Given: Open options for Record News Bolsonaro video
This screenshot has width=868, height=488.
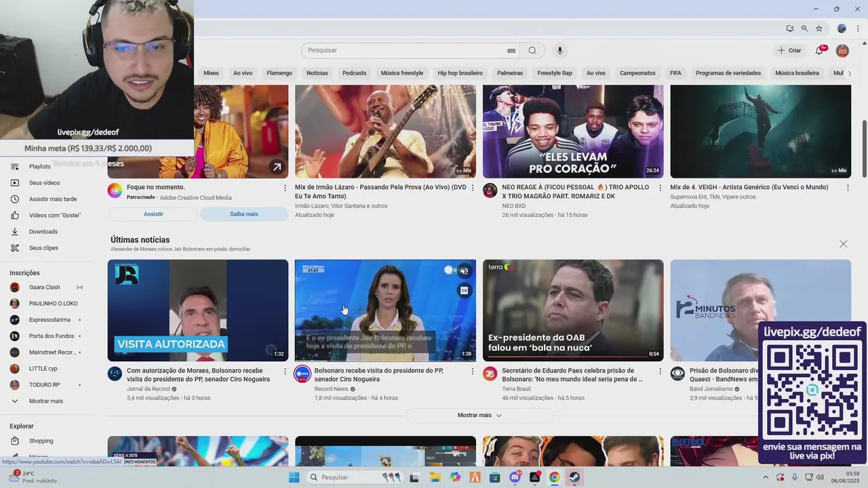Looking at the screenshot, I should pos(473,371).
